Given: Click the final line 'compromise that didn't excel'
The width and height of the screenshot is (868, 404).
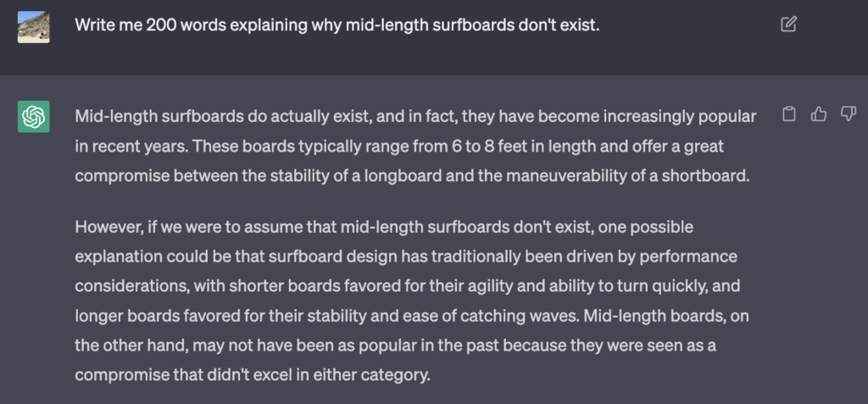Looking at the screenshot, I should [x=253, y=375].
